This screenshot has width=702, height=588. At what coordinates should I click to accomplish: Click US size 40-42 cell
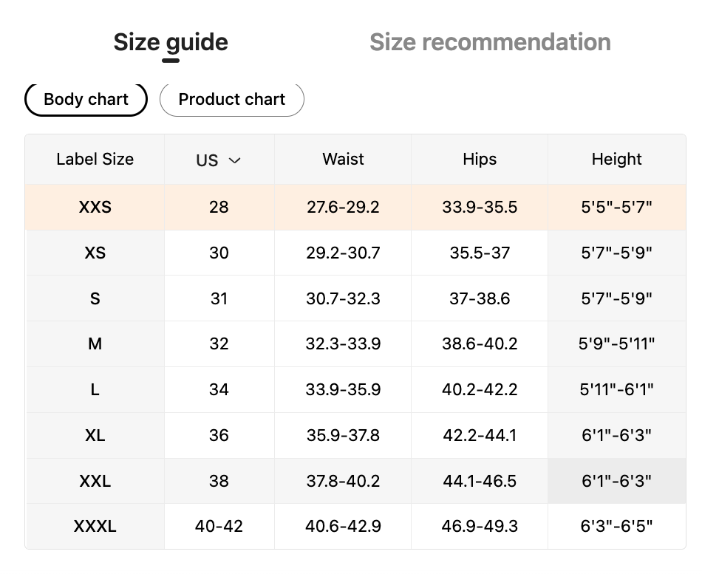coord(219,527)
